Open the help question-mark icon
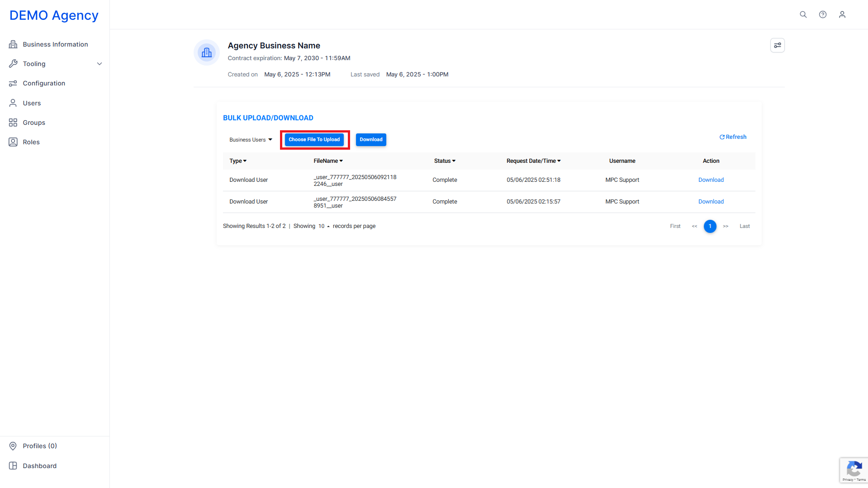Viewport: 868px width, 488px height. (x=823, y=14)
